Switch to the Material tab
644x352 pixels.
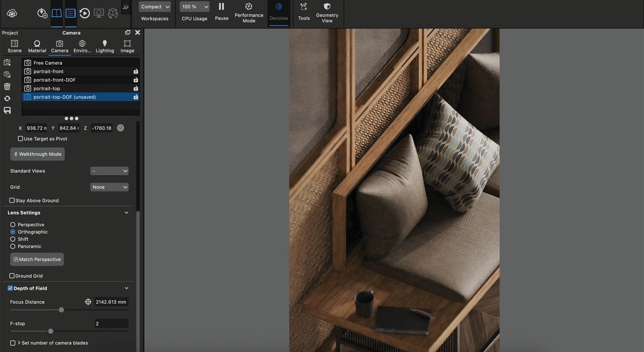36,45
